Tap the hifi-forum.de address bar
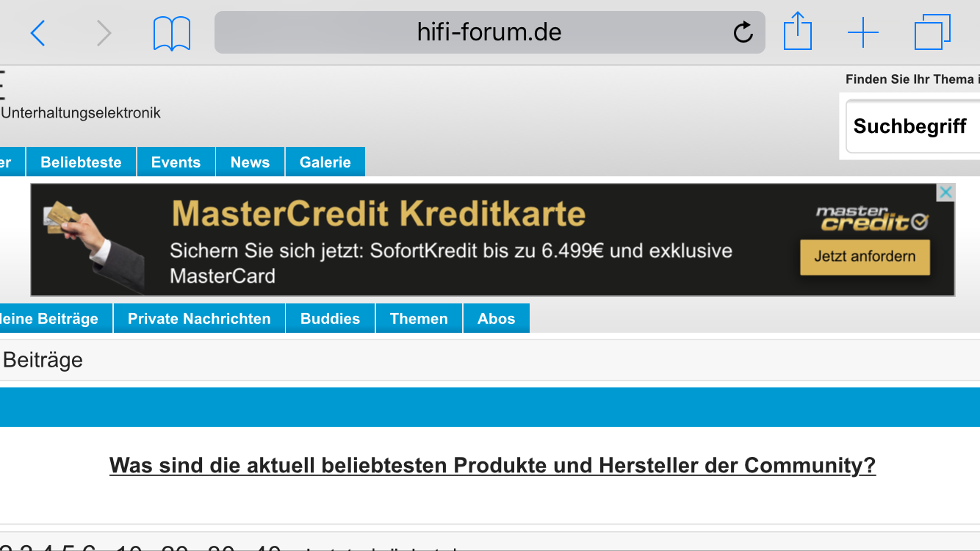The image size is (980, 551). pos(490,32)
